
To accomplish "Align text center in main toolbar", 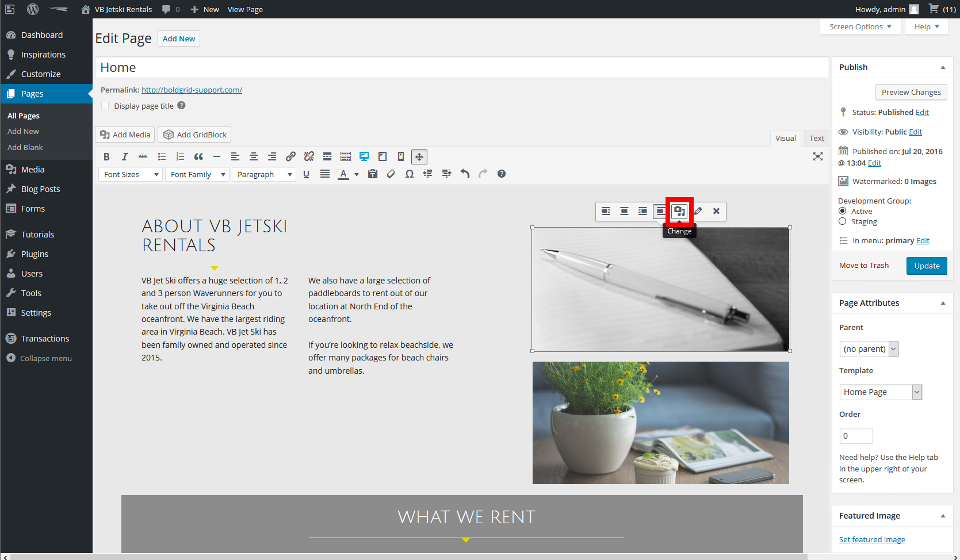I will 254,156.
